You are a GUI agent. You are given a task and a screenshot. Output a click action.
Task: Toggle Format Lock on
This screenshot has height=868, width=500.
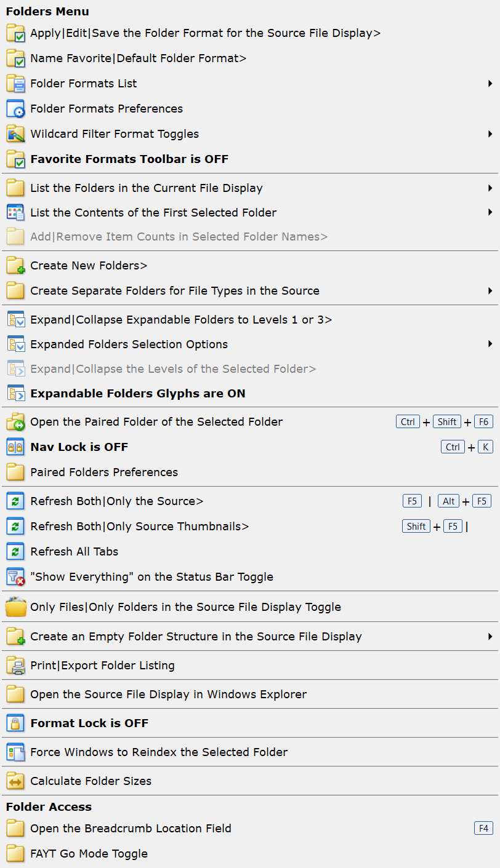(x=89, y=723)
